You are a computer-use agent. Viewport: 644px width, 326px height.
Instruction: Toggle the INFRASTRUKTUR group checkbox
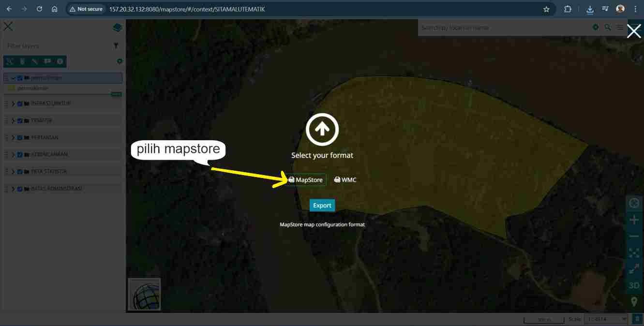(x=20, y=104)
